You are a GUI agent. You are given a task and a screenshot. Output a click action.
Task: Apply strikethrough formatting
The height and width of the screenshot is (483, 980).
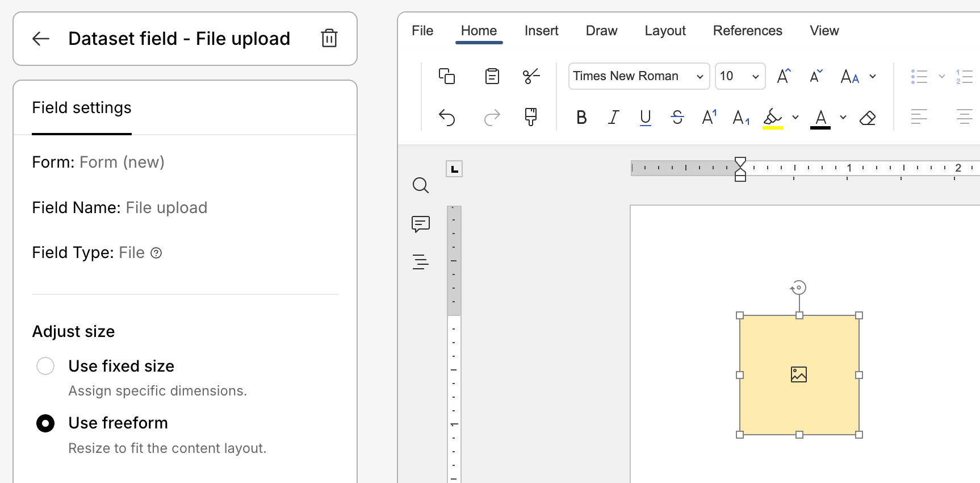677,118
